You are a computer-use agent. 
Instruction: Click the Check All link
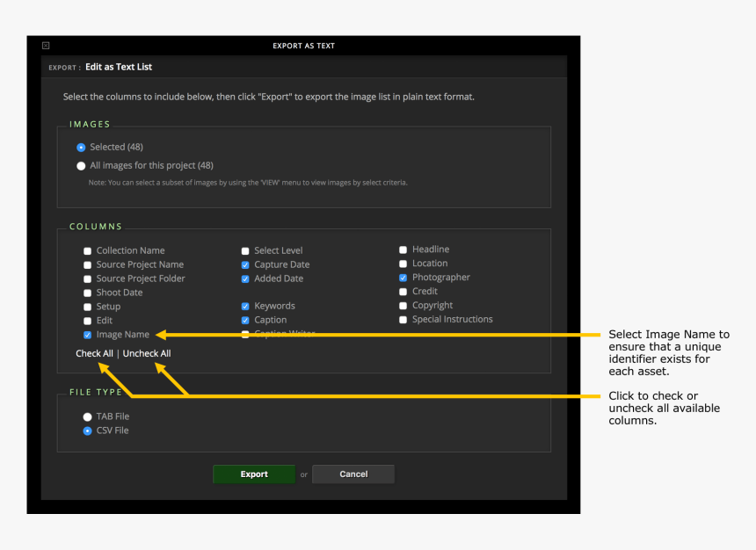point(95,353)
